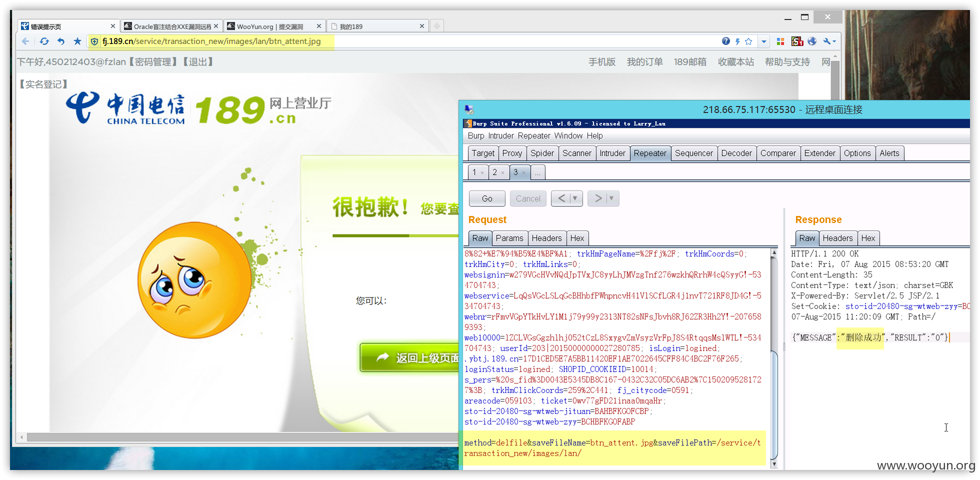
Task: Open a new browser tab with plus button
Action: 437,26
